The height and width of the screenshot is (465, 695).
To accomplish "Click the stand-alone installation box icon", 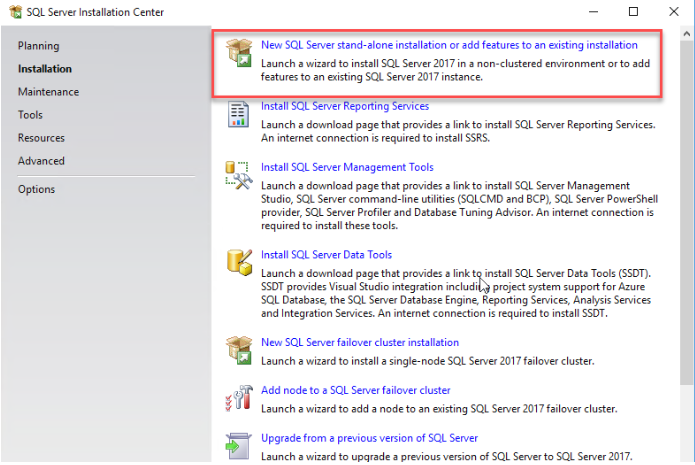I will [x=239, y=53].
